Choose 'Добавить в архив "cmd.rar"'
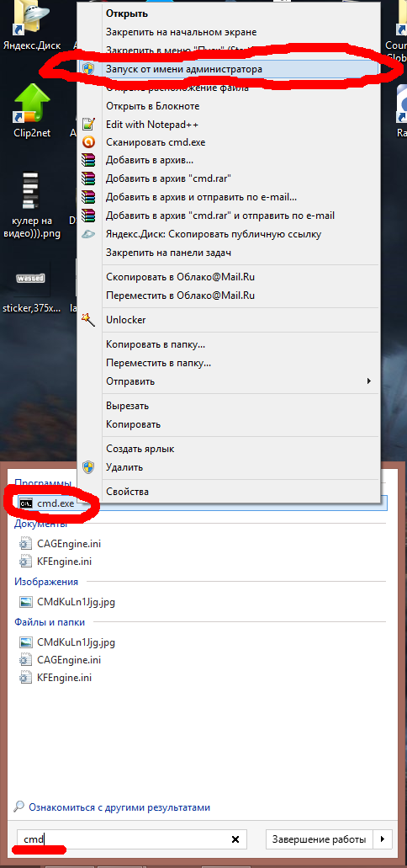Viewport: 407px width, 868px height. (229, 178)
